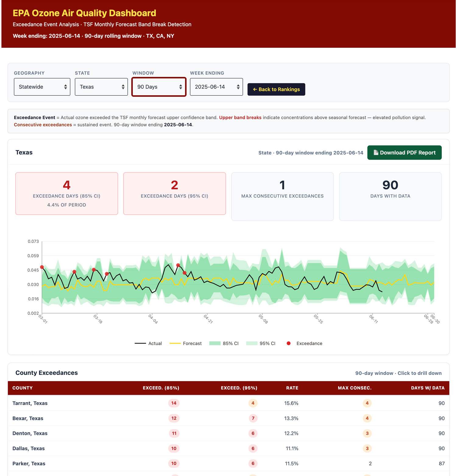Click the 95% CI legend color swatch
The width and height of the screenshot is (457, 476).
(x=252, y=343)
